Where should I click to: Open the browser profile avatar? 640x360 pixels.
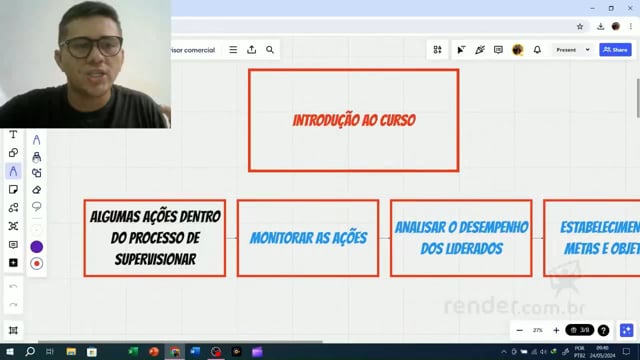(x=616, y=27)
